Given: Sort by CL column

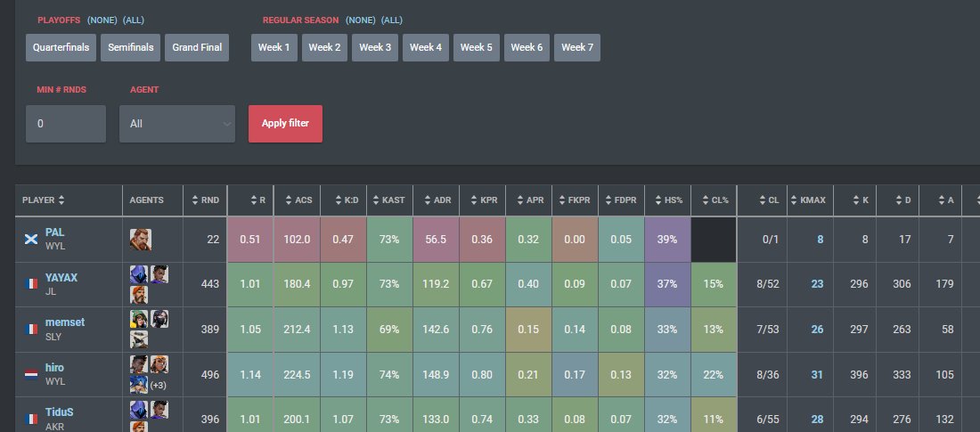Looking at the screenshot, I should pos(763,200).
